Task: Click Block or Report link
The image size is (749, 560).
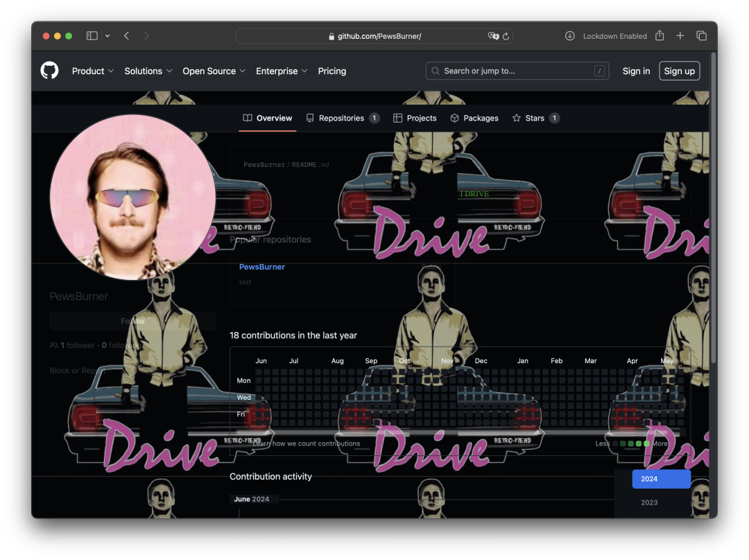Action: point(78,371)
